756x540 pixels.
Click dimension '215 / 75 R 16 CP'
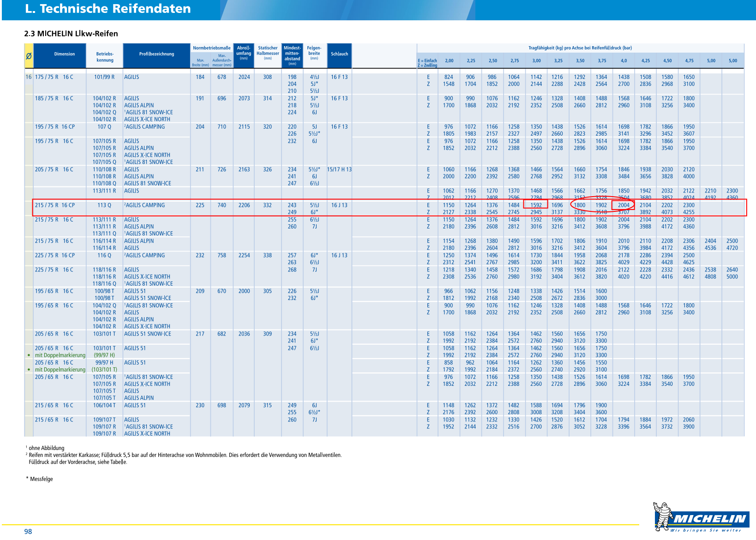[x=55, y=205]
